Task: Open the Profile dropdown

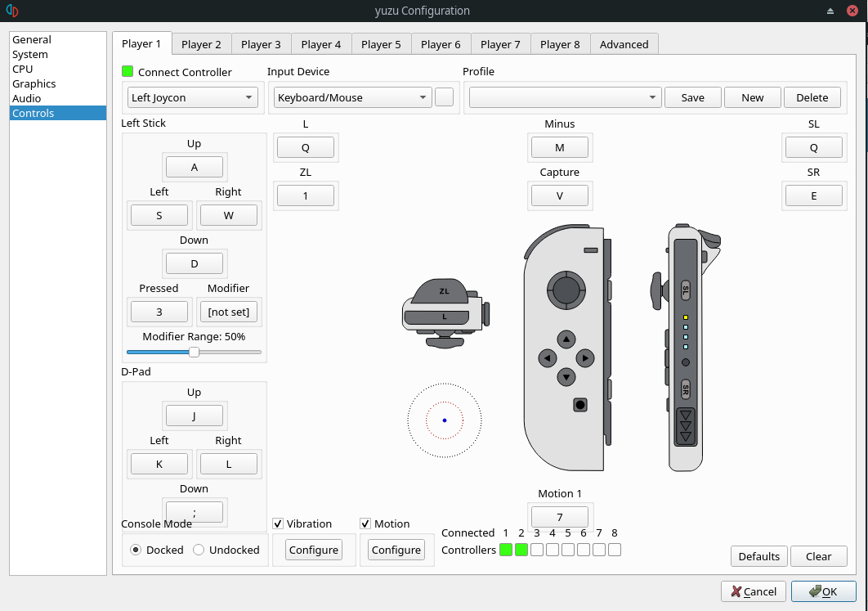Action: pos(566,97)
